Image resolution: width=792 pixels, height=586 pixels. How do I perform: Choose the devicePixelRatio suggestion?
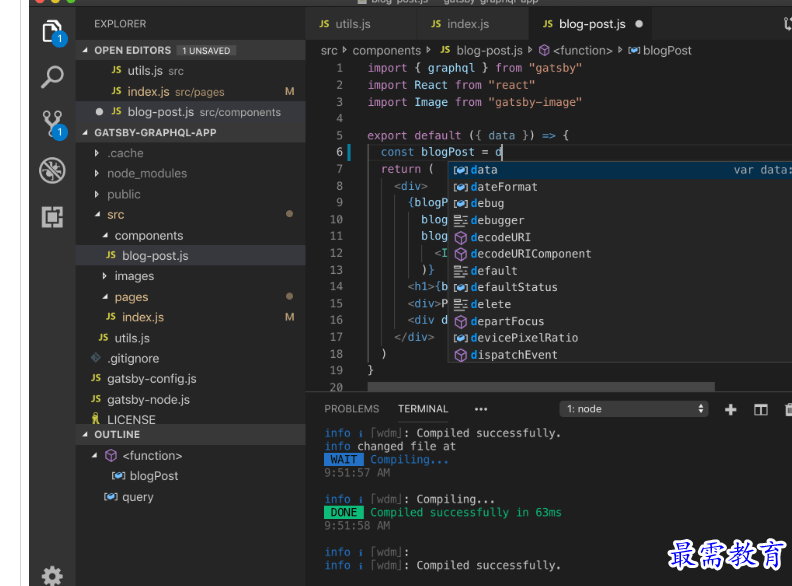[620, 338]
